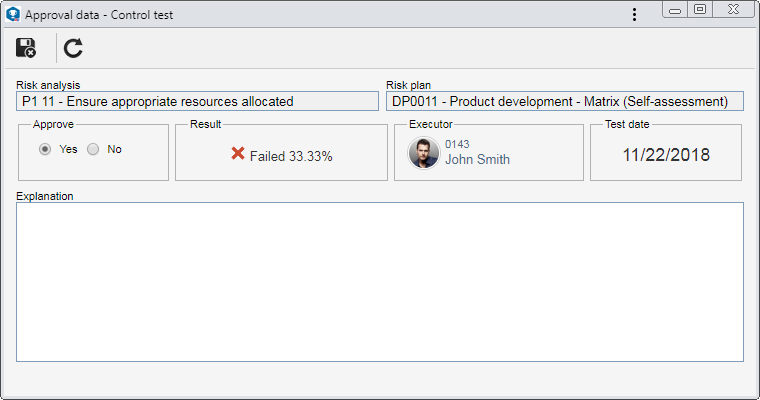Click John Smith's avatar photo
Viewport: 760px width, 400px height.
coord(424,153)
